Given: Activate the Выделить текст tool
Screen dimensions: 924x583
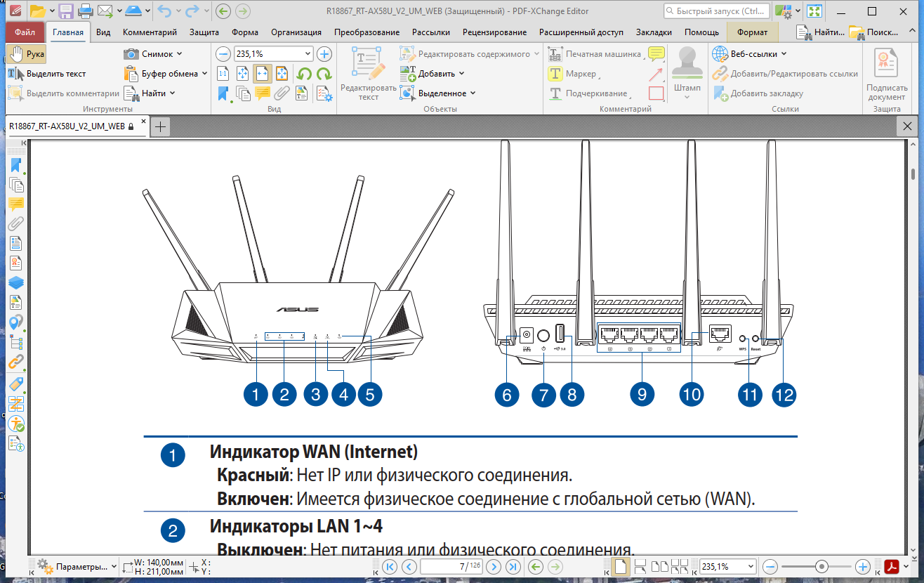Looking at the screenshot, I should pyautogui.click(x=47, y=74).
